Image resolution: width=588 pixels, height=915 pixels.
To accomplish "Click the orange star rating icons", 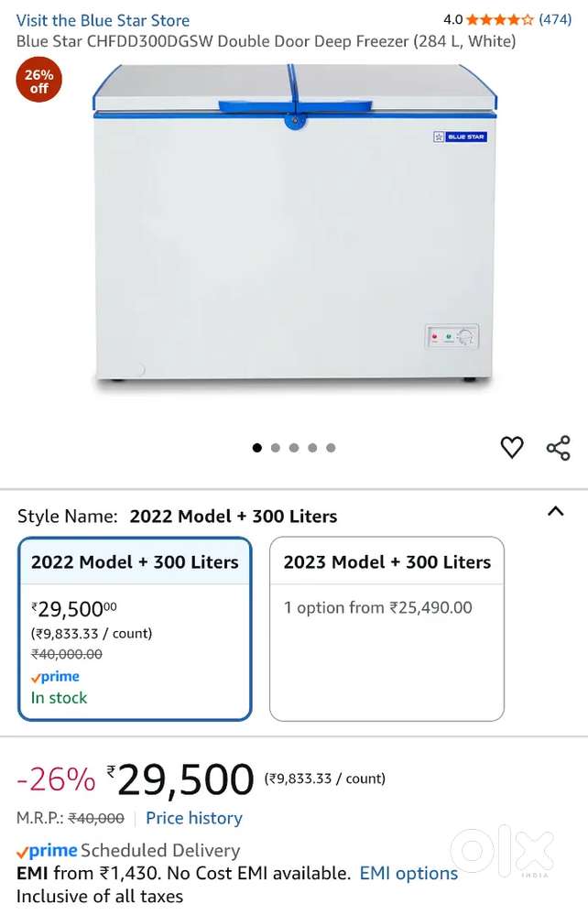I will pos(500,18).
